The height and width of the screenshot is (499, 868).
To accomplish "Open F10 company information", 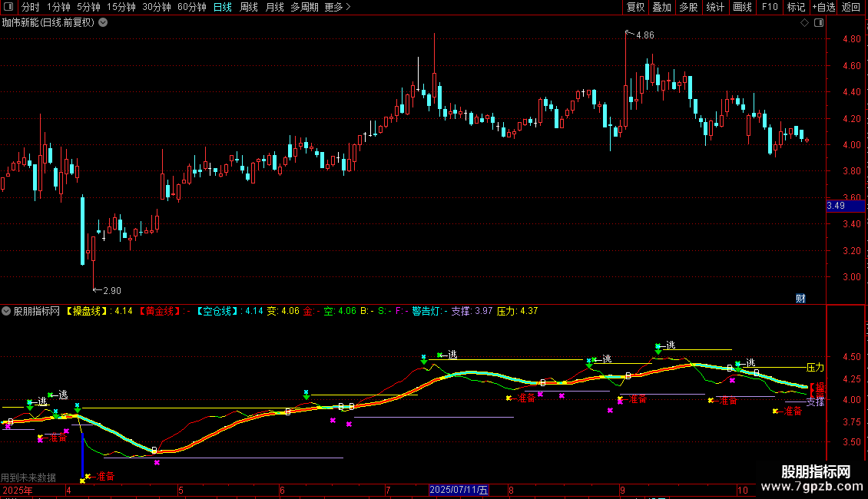I will [x=770, y=7].
